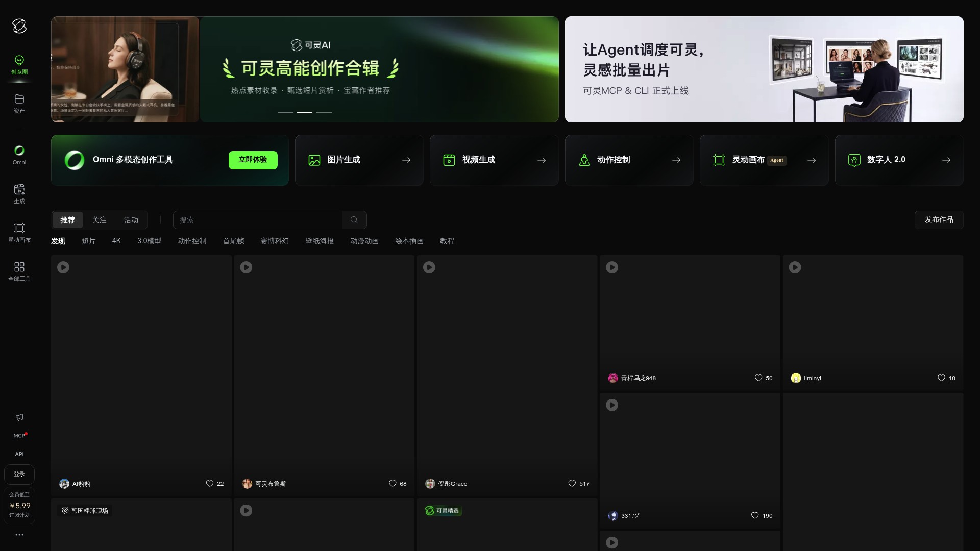The image size is (980, 551).
Task: Focus the 搜索 search field
Action: pyautogui.click(x=258, y=220)
